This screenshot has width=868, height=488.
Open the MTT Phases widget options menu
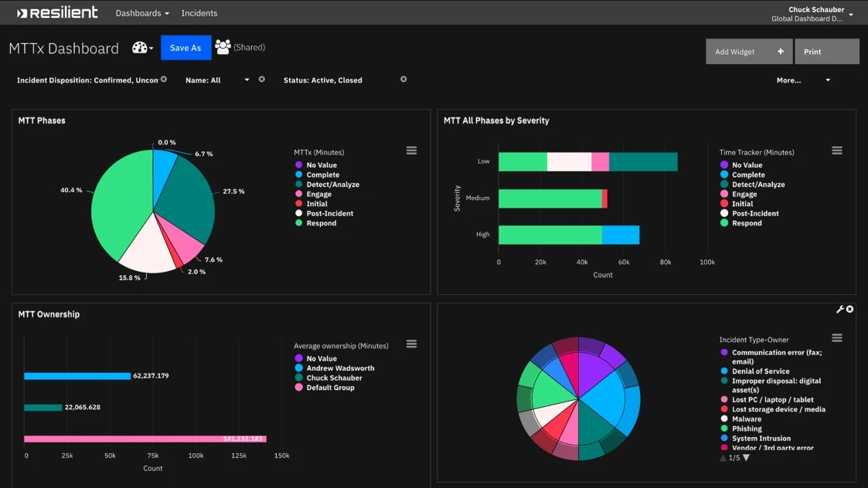411,150
